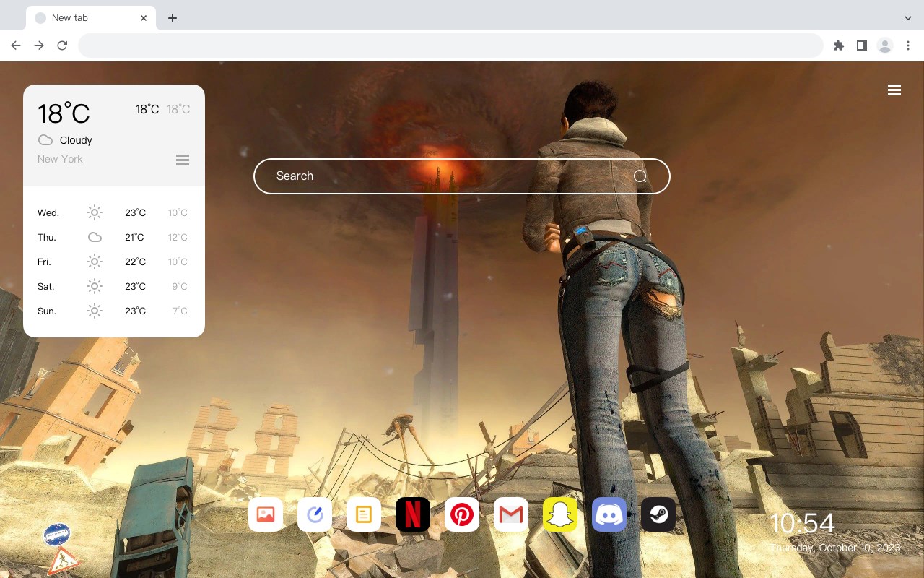924x578 pixels.
Task: Launch the Netflix shortcut
Action: click(413, 514)
